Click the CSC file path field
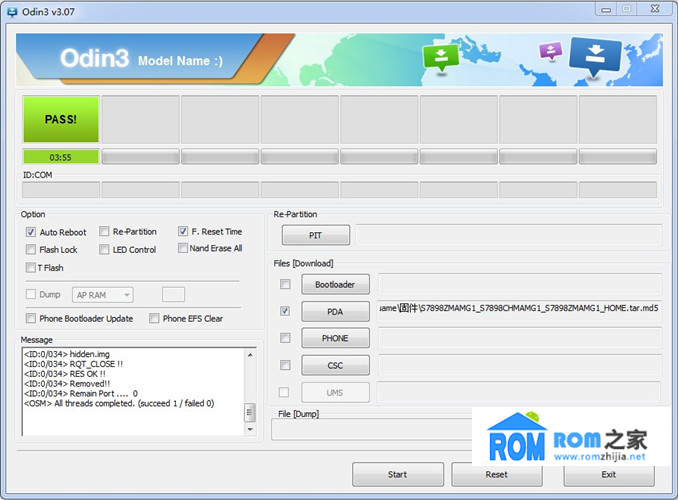Screen dimensions: 678x500 coord(519,365)
